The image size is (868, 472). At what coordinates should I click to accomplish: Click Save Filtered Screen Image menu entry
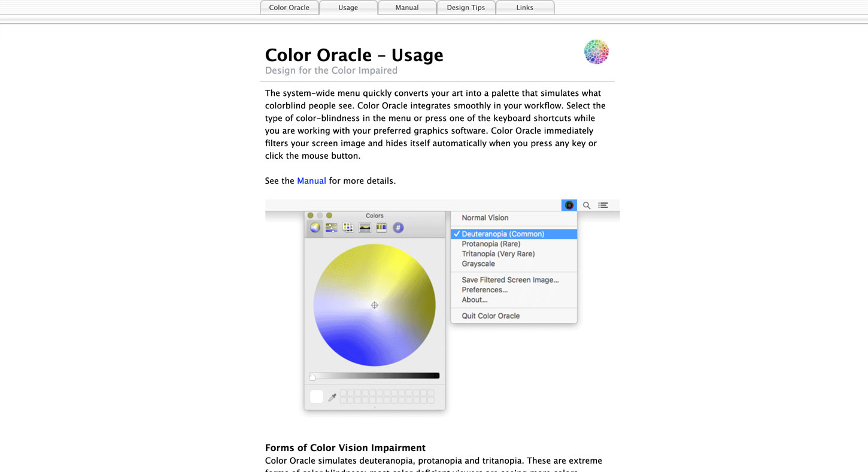coord(510,280)
